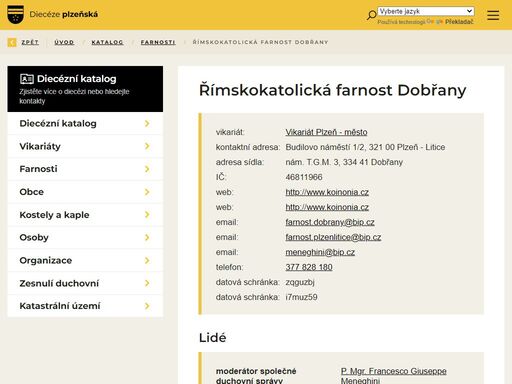This screenshot has width=512, height=384.
Task: Click the Lidé section heading
Action: (213, 338)
